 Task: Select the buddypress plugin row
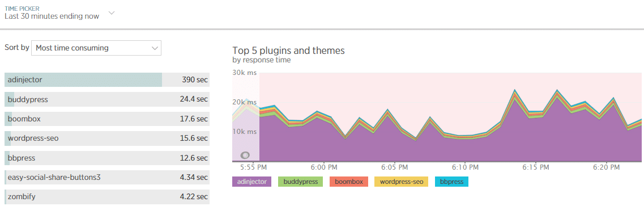107,99
